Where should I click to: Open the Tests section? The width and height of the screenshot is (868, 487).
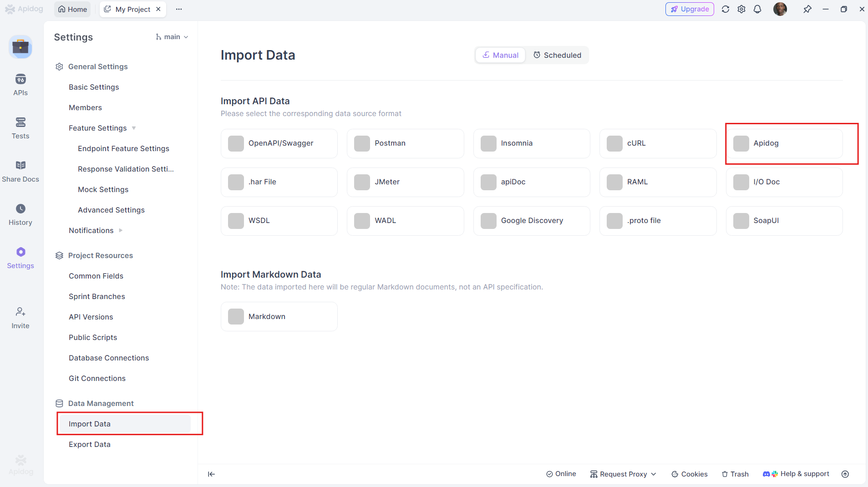20,128
